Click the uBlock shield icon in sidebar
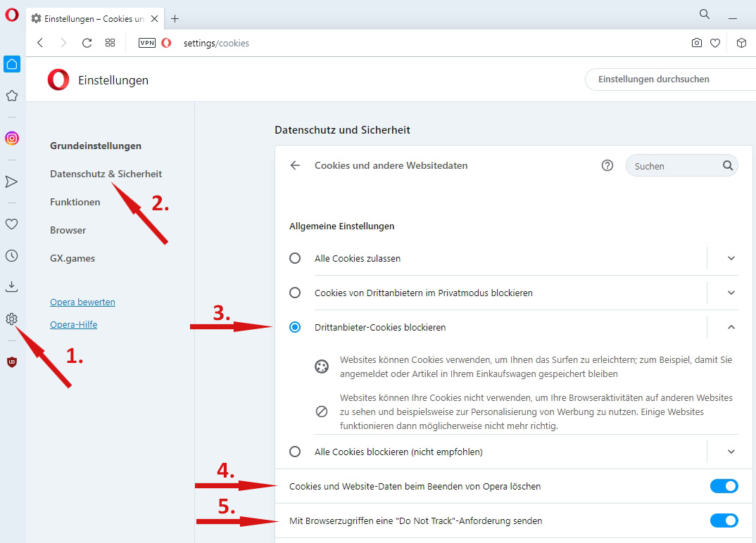 click(x=12, y=362)
